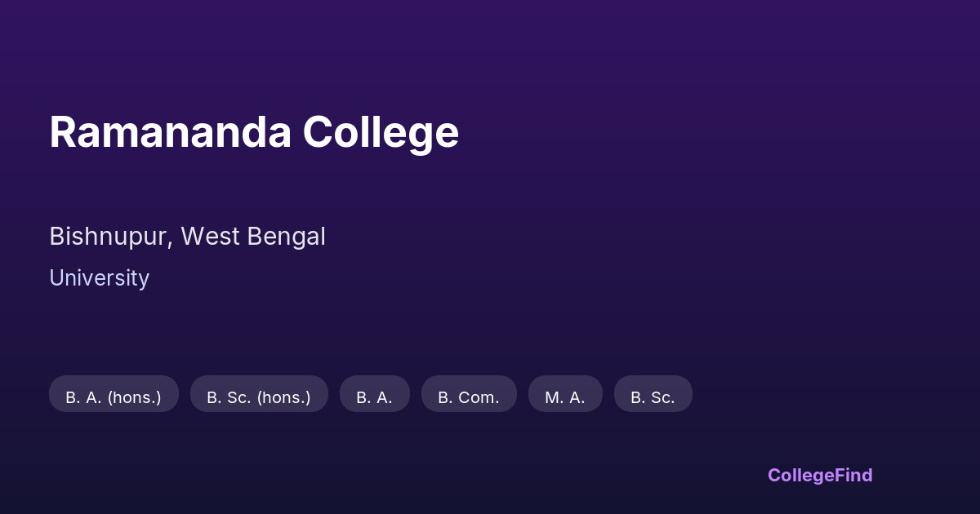Select the M. A. course tag
980x514 pixels.
[x=565, y=397]
